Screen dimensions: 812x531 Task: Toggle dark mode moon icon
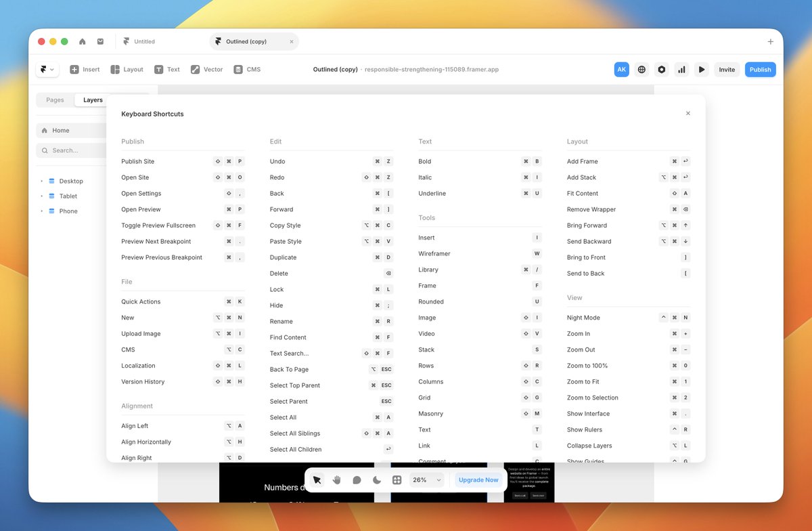coord(377,480)
